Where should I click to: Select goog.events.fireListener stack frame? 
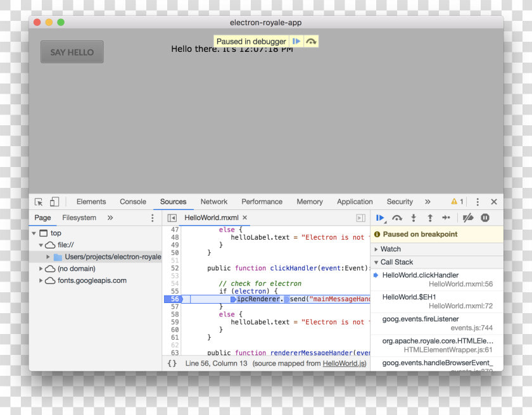pyautogui.click(x=436, y=323)
